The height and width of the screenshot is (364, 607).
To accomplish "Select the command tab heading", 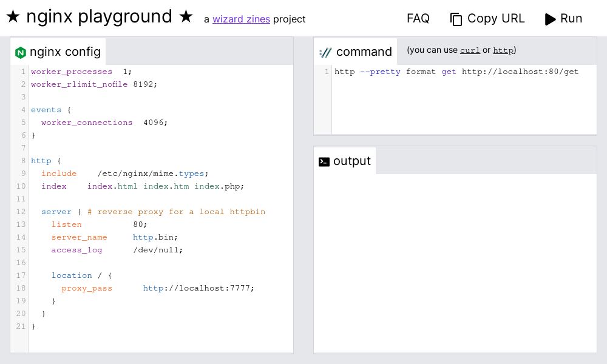I will pyautogui.click(x=355, y=52).
